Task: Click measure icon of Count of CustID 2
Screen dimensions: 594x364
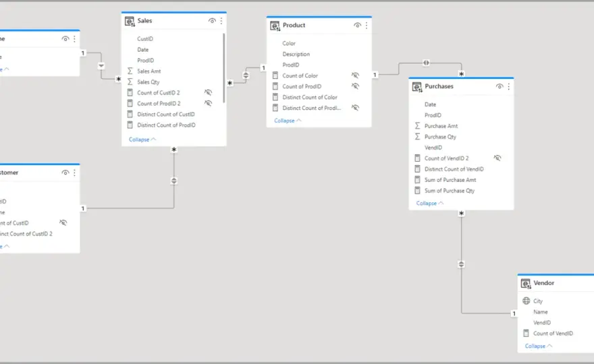Action: [130, 92]
